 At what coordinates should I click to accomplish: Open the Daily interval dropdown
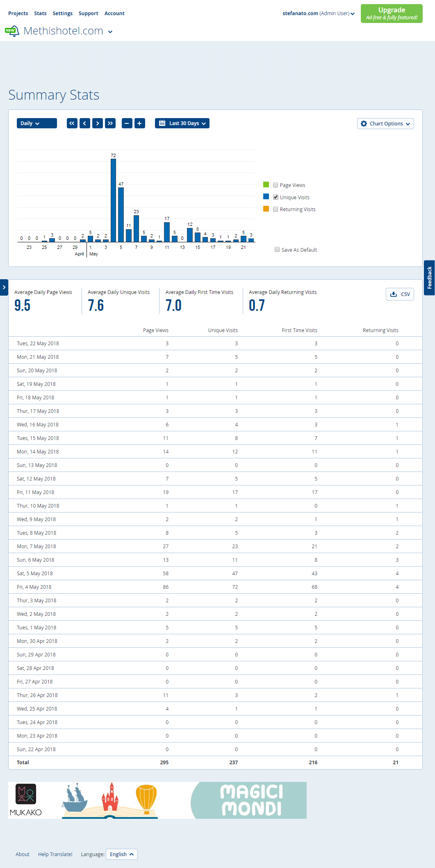coord(37,123)
